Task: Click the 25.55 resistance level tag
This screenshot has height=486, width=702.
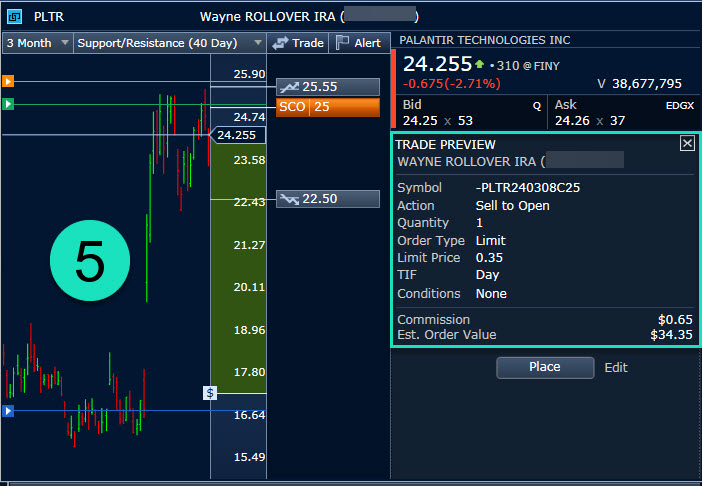Action: 328,87
